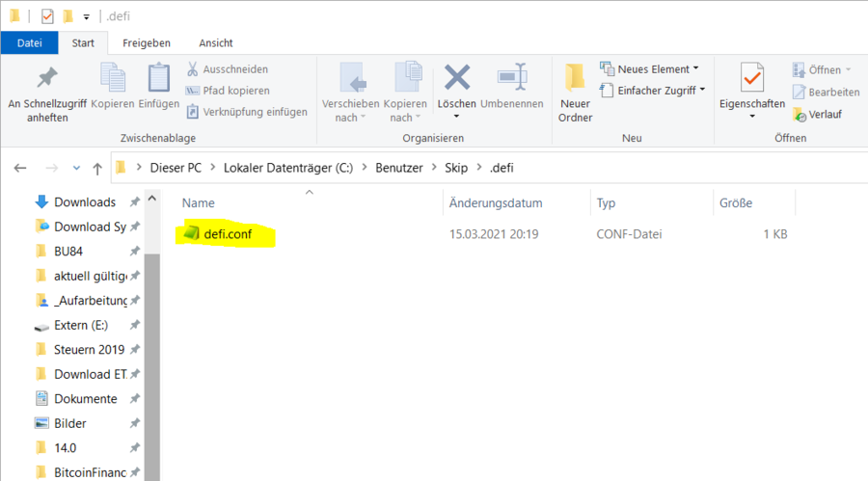868x481 pixels.
Task: Expand the Einfacher Zugriff dropdown
Action: pyautogui.click(x=652, y=90)
